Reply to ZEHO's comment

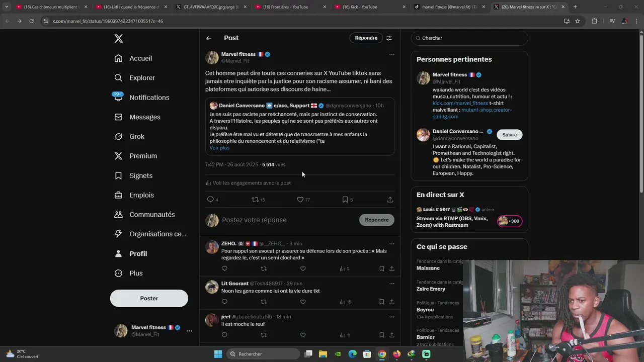tap(224, 268)
